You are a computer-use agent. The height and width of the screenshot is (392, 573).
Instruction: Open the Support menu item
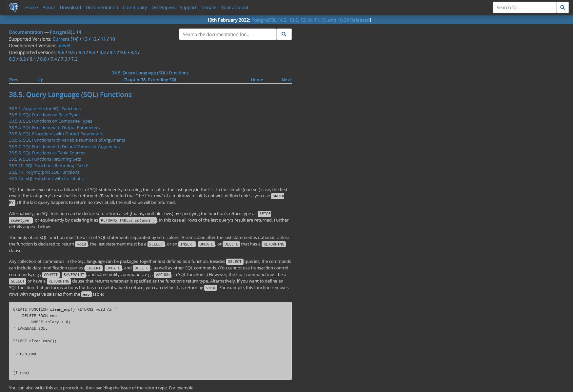[188, 8]
